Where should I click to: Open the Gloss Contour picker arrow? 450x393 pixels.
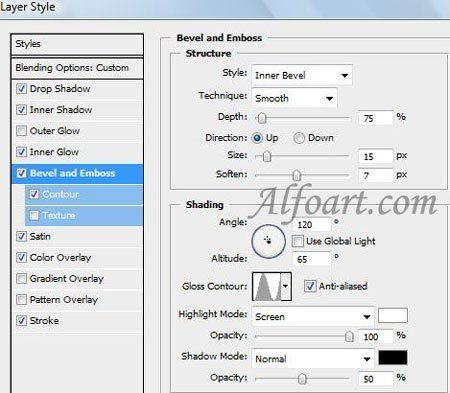[x=286, y=286]
